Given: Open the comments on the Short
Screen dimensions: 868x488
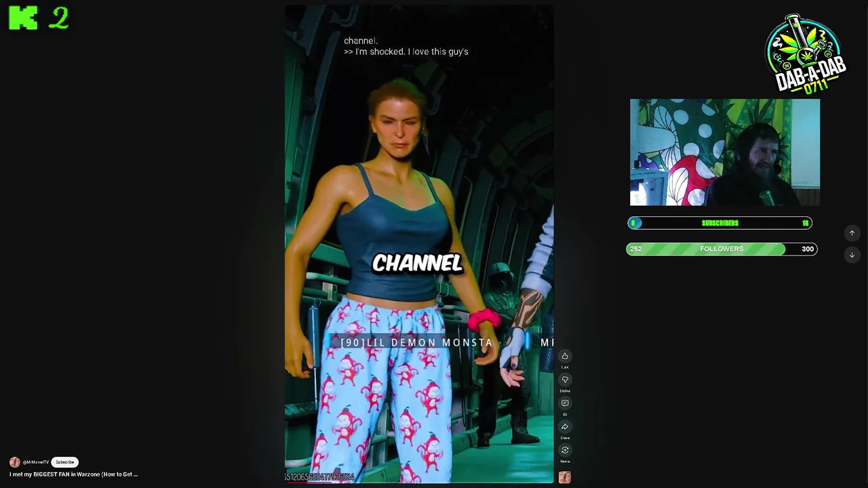Looking at the screenshot, I should point(565,403).
